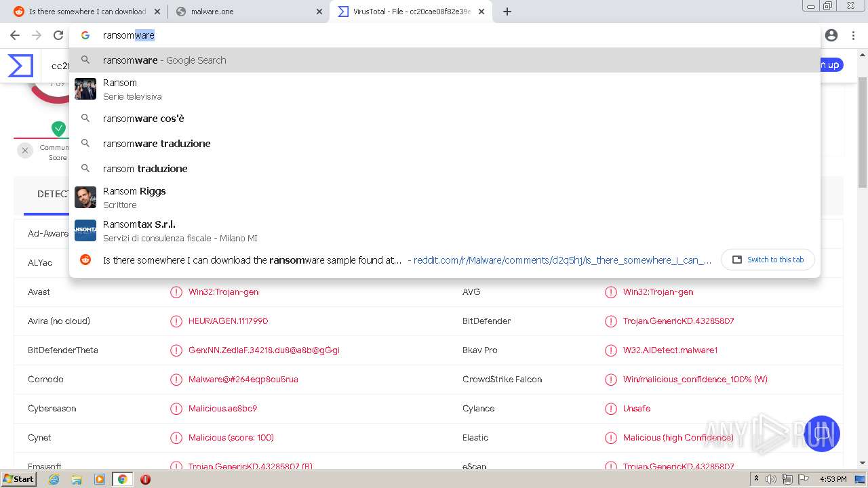The width and height of the screenshot is (868, 488).
Task: Click Gen:NN.ZedlaF.34218 detection text
Action: [264, 350]
